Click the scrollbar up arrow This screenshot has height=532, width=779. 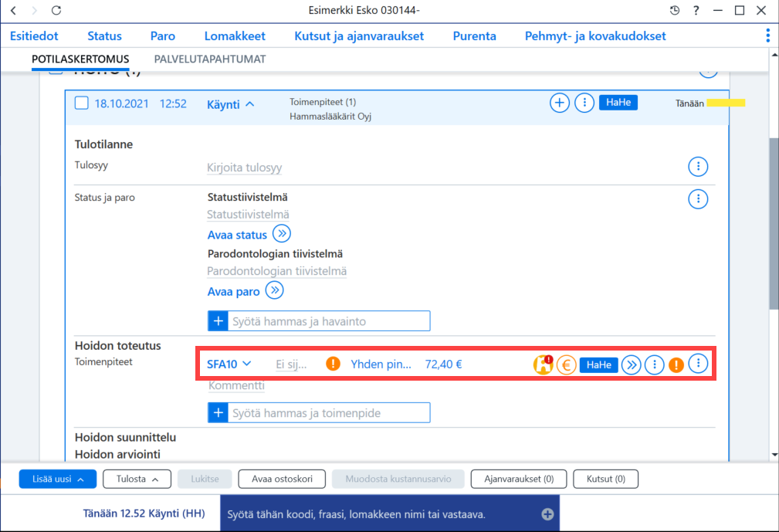point(774,53)
